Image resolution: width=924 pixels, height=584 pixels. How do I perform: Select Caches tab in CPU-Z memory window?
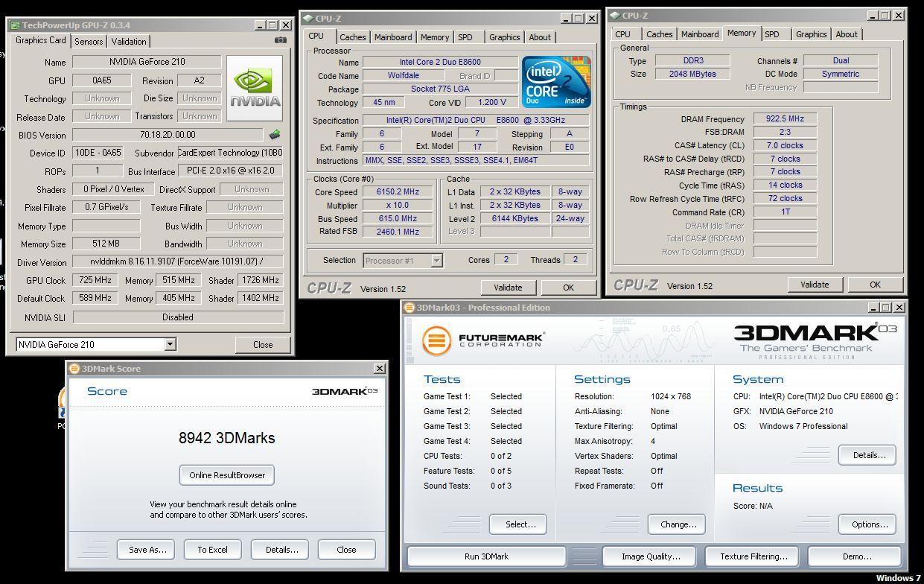click(659, 34)
